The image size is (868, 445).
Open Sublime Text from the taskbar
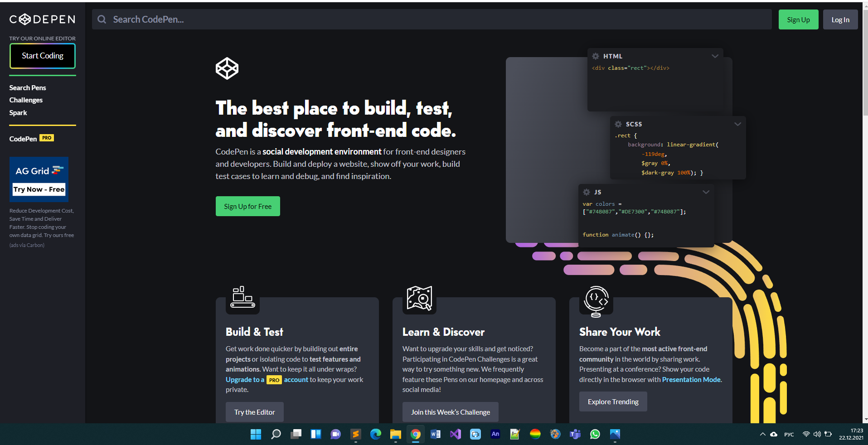tap(356, 434)
